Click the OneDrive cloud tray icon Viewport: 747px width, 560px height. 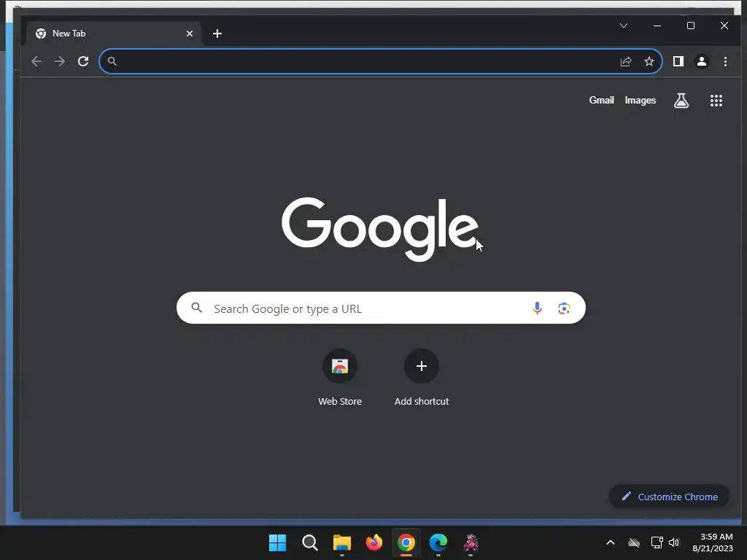(x=634, y=542)
